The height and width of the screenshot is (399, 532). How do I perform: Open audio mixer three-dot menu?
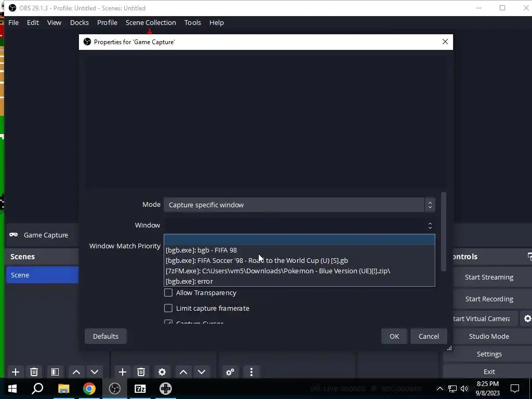(251, 372)
